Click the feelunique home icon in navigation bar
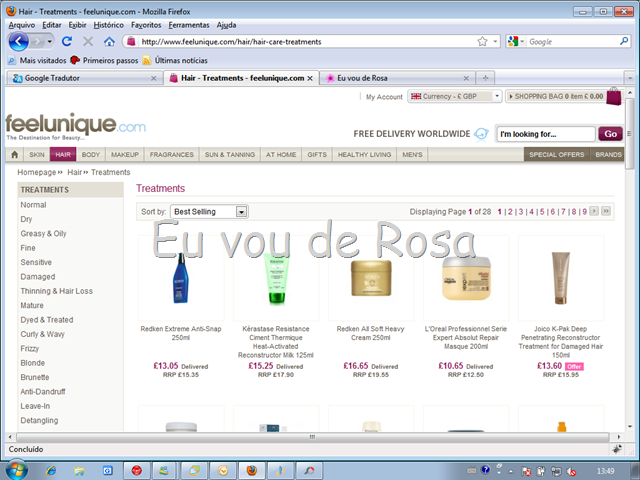Viewport: 640px width, 480px height. pyautogui.click(x=15, y=155)
